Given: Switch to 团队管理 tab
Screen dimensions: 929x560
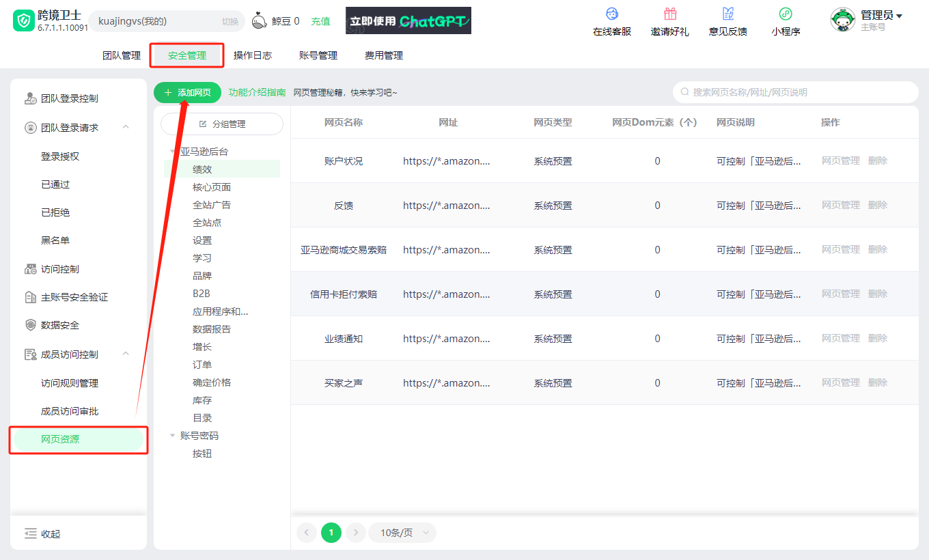Looking at the screenshot, I should pos(122,55).
